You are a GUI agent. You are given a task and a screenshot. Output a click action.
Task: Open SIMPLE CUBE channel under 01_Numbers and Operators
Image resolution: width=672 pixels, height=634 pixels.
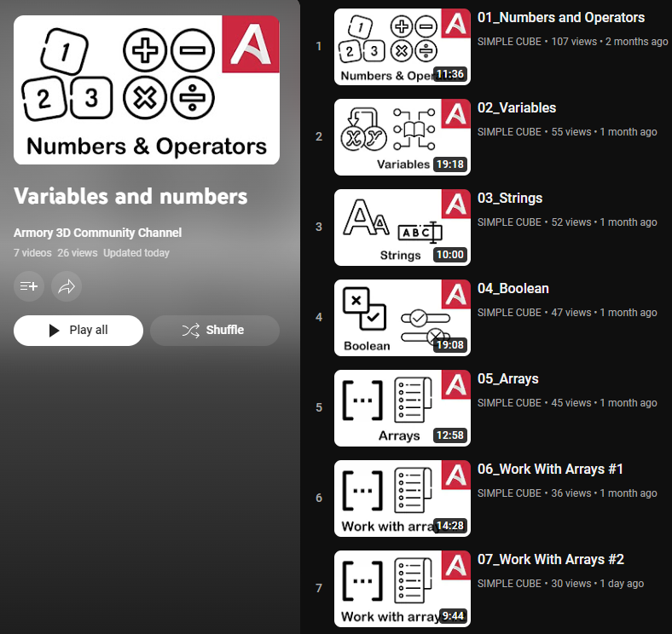(509, 42)
